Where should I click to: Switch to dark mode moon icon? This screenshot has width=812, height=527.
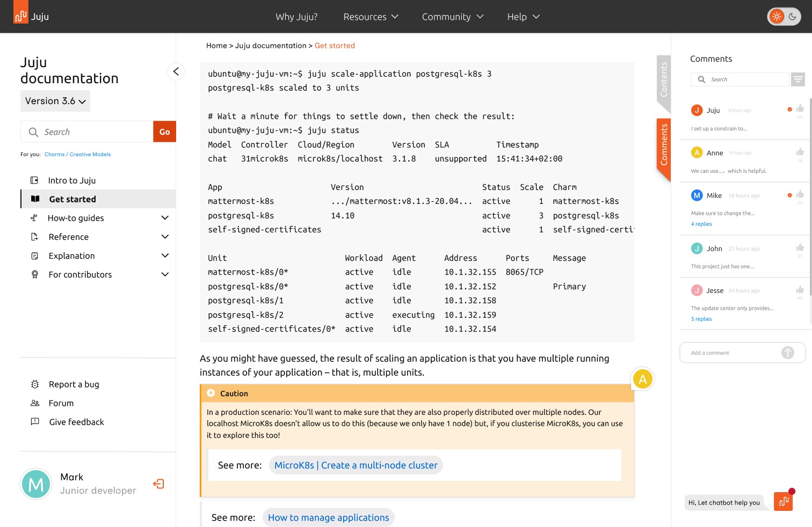793,17
